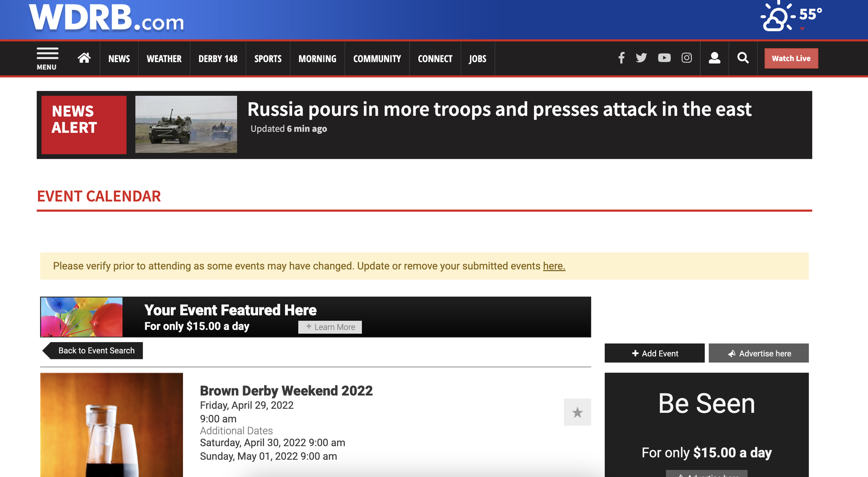Click 'For only $15.00 a day' in featured banner
The width and height of the screenshot is (868, 477).
coord(197,326)
